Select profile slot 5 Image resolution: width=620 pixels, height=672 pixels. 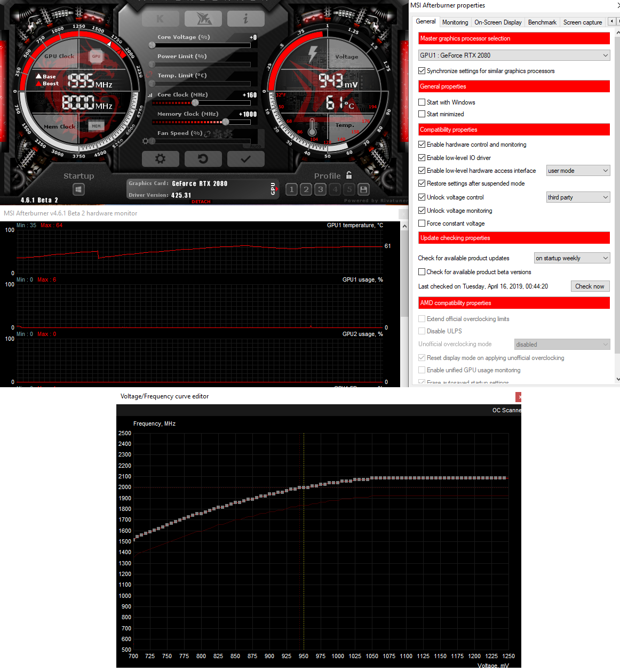pos(349,189)
